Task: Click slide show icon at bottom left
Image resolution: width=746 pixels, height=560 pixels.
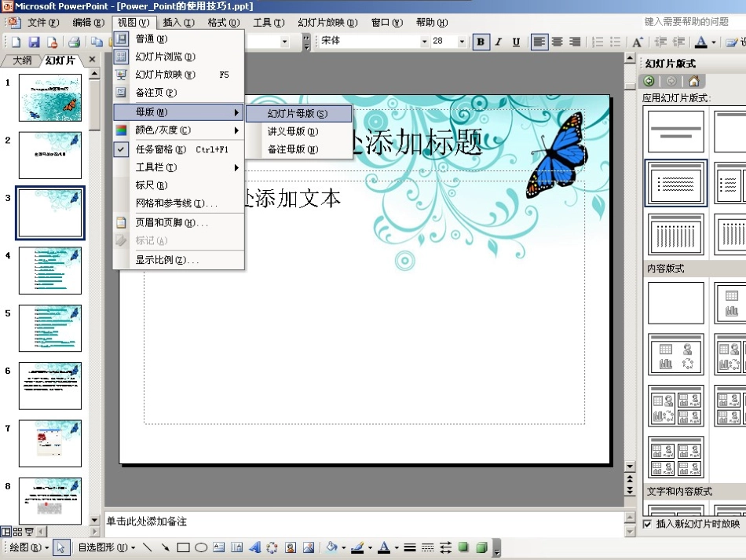Action: [x=30, y=532]
